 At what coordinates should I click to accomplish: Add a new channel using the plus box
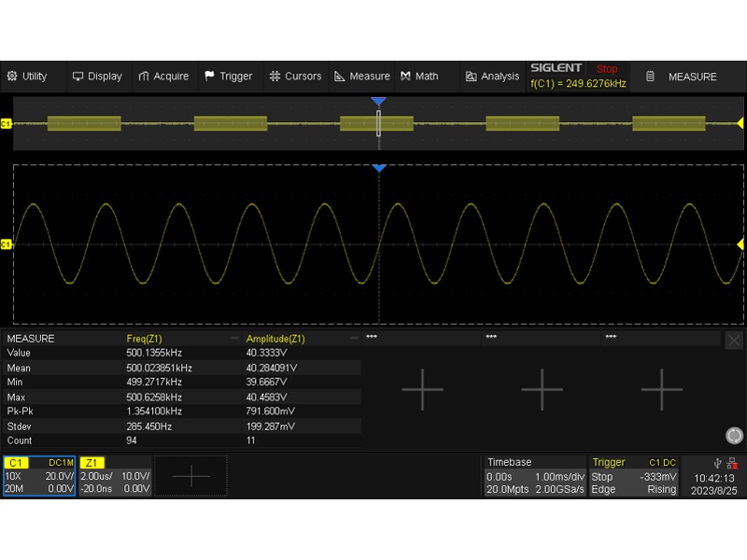(190, 476)
